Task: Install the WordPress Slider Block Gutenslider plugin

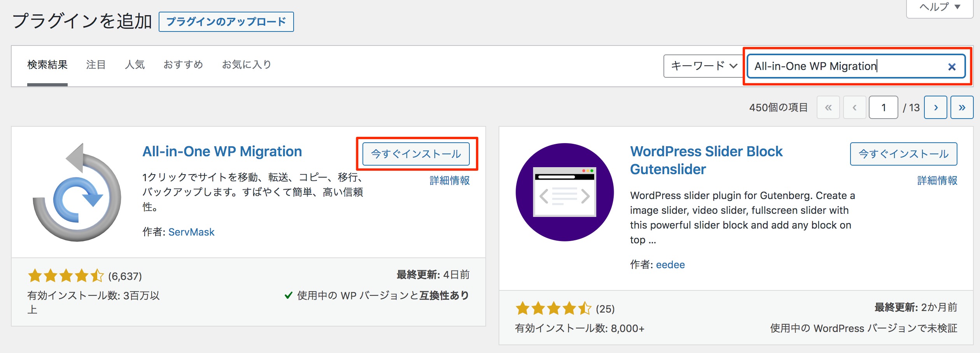Action: 903,154
